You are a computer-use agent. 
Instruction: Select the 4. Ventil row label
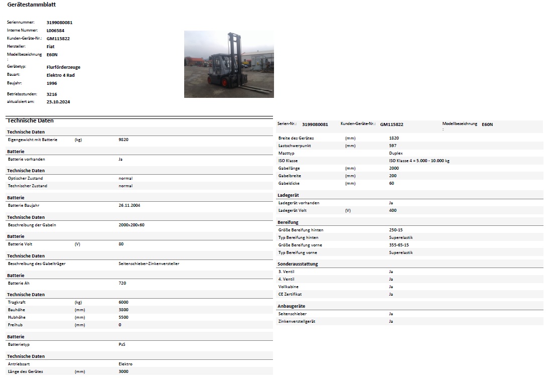[x=286, y=280]
